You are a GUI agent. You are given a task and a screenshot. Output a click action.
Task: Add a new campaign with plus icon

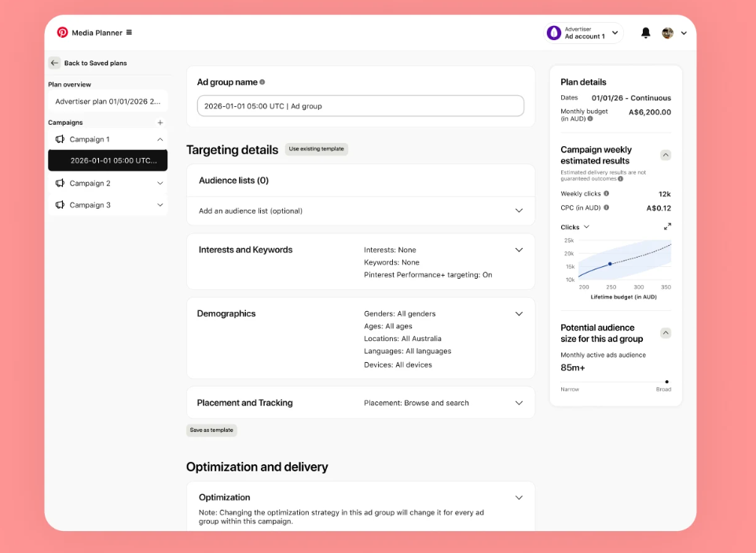point(160,123)
